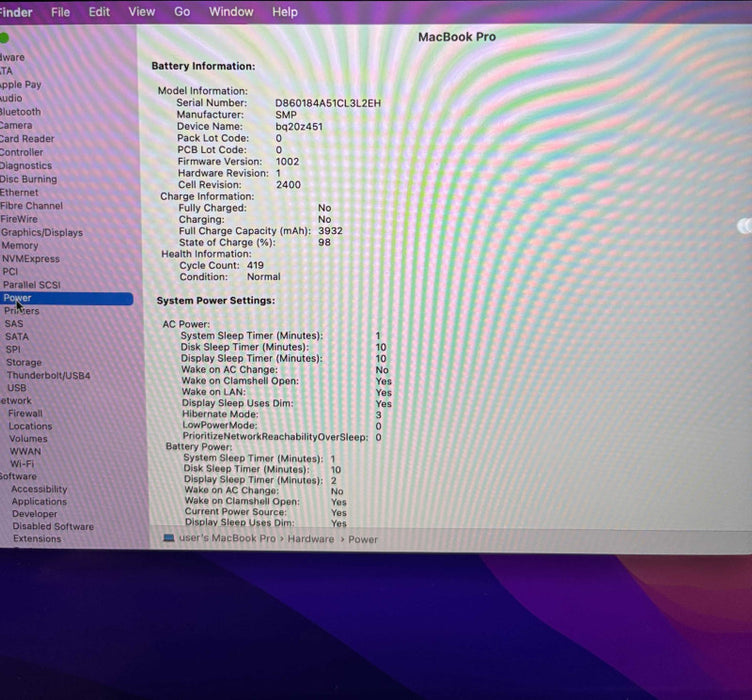Select Disabled Software in sidebar
The image size is (752, 700).
click(x=53, y=526)
